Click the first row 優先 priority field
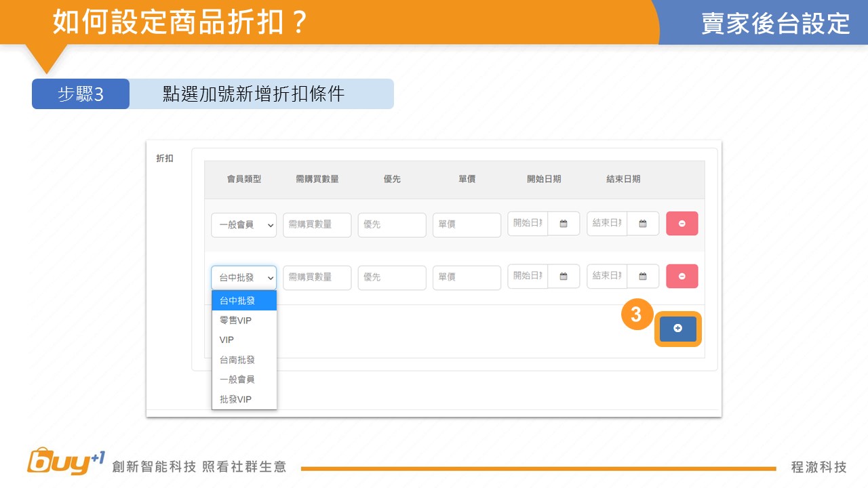Viewport: 868px width, 488px height. [x=392, y=225]
